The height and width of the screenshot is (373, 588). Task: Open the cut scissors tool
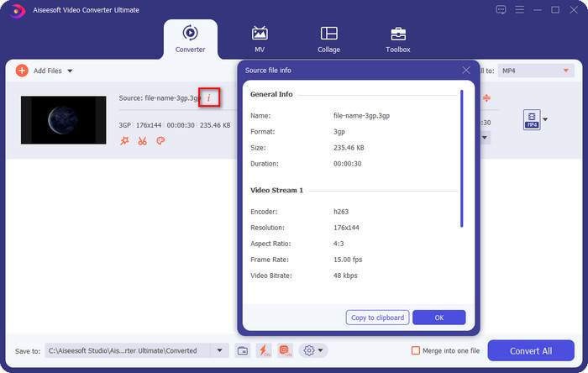tap(143, 141)
